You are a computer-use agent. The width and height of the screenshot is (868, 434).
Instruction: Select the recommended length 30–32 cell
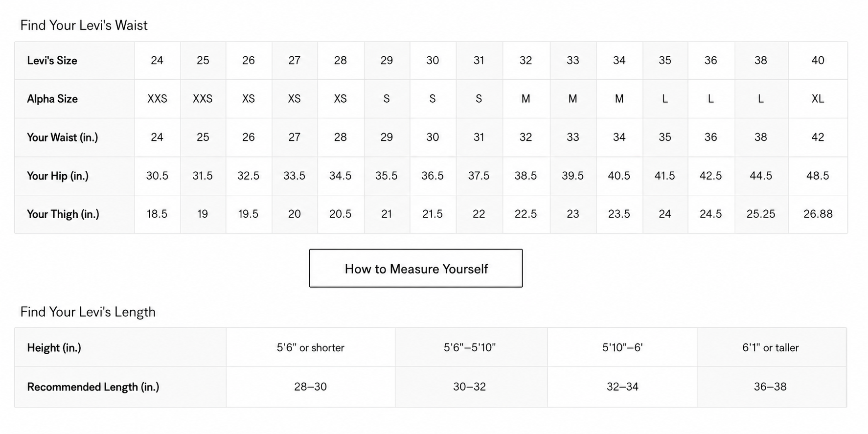pyautogui.click(x=470, y=387)
